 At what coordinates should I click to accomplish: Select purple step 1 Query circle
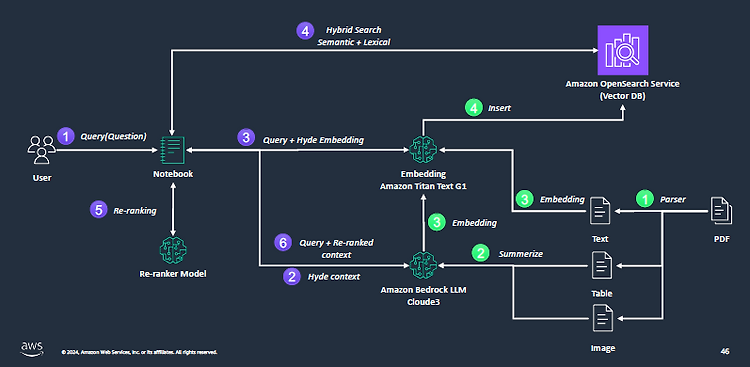coord(65,136)
